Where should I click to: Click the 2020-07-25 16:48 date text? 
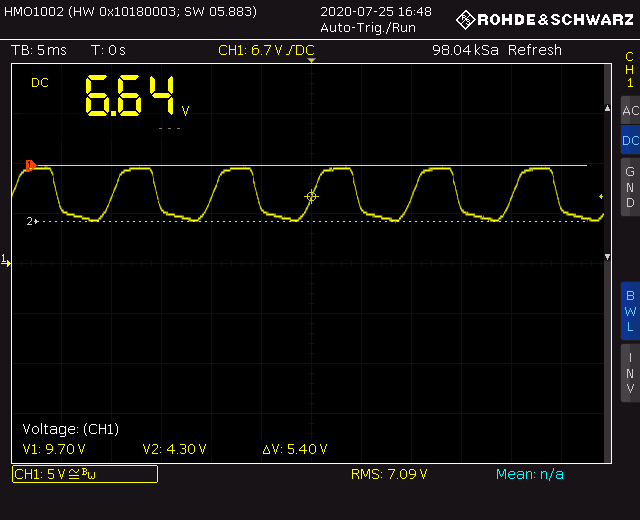(376, 11)
